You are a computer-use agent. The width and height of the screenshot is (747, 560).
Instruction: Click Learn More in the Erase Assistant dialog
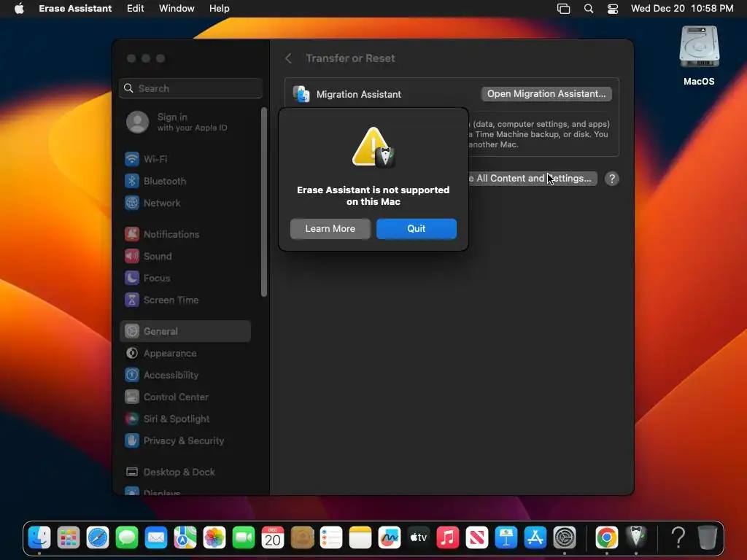(x=330, y=228)
